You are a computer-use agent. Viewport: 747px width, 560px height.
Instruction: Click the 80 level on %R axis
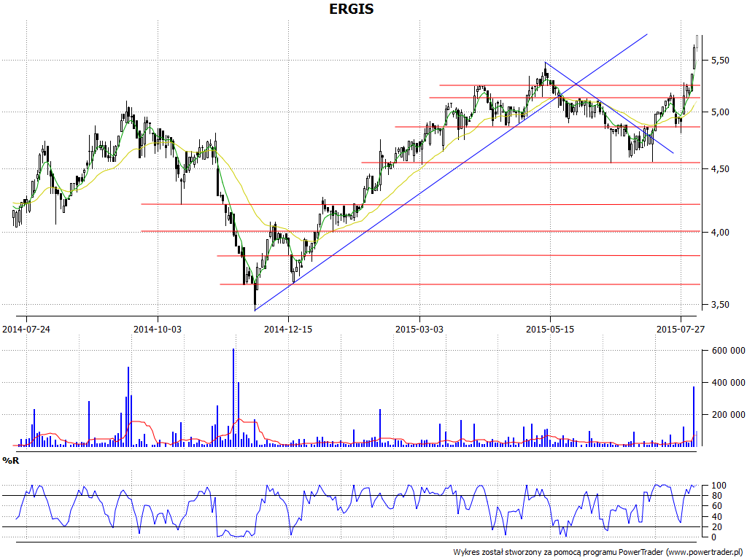click(x=716, y=496)
